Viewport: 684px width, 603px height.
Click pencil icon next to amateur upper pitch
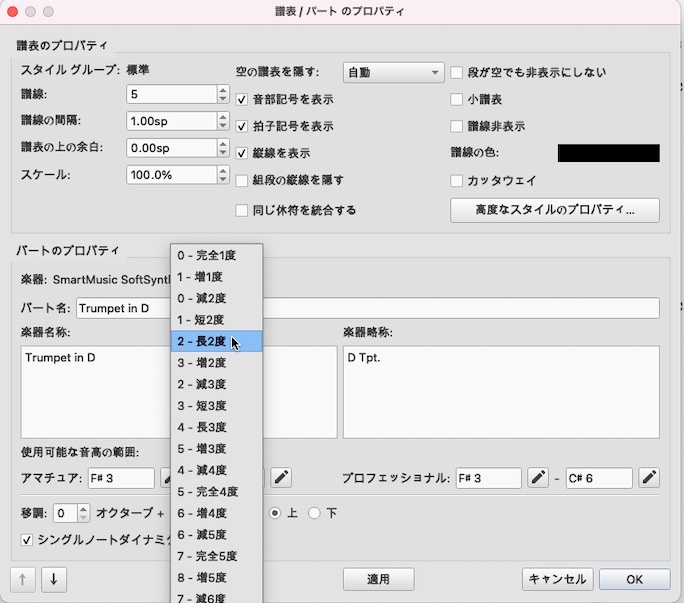coord(281,478)
